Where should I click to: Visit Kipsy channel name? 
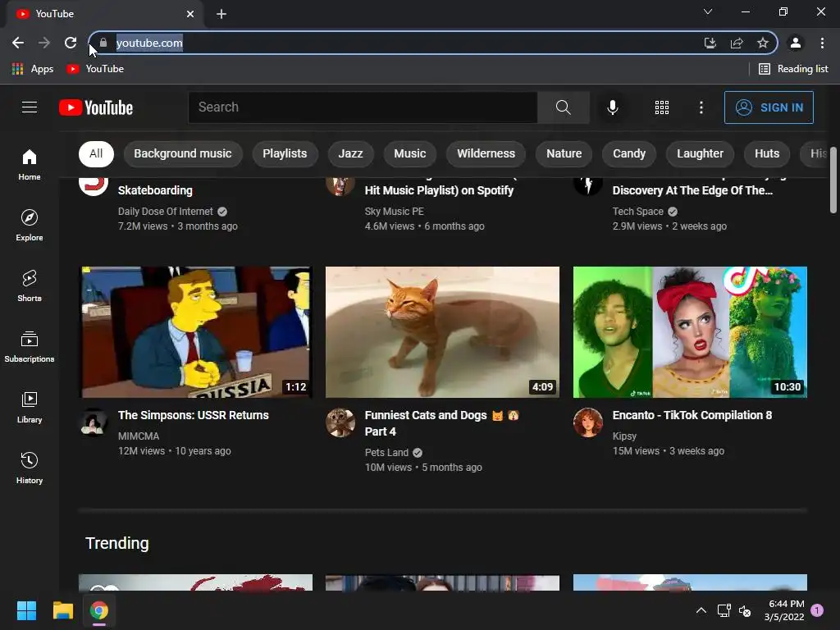624,436
